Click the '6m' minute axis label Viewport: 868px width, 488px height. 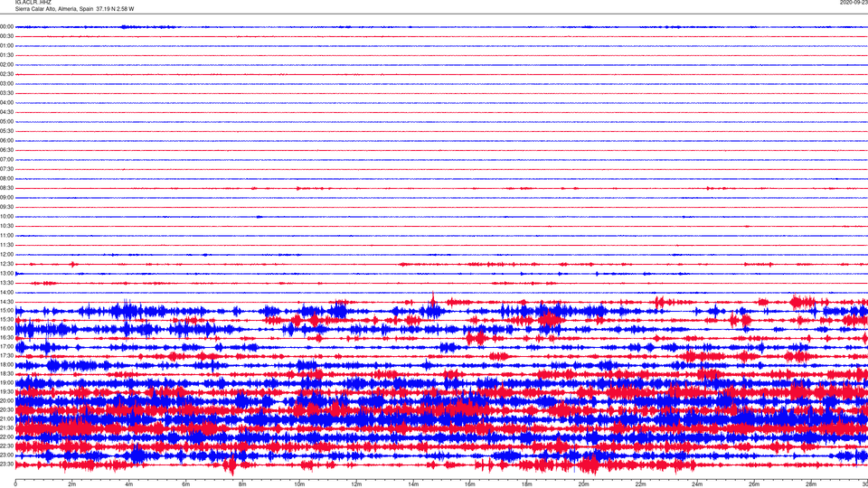186,484
